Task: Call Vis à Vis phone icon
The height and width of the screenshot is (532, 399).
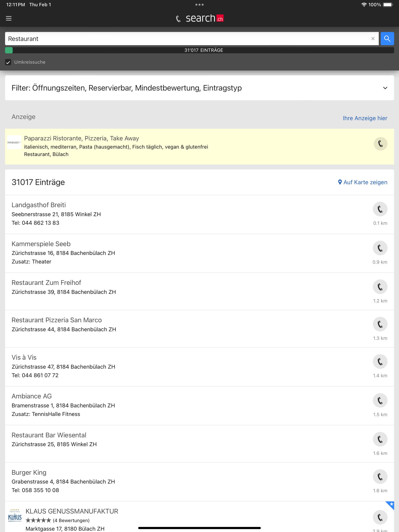Action: [380, 361]
